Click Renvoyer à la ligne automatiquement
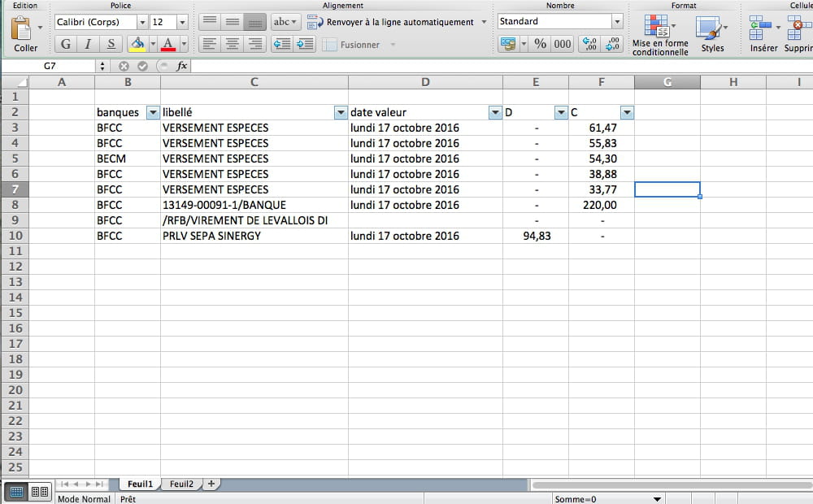 click(397, 22)
